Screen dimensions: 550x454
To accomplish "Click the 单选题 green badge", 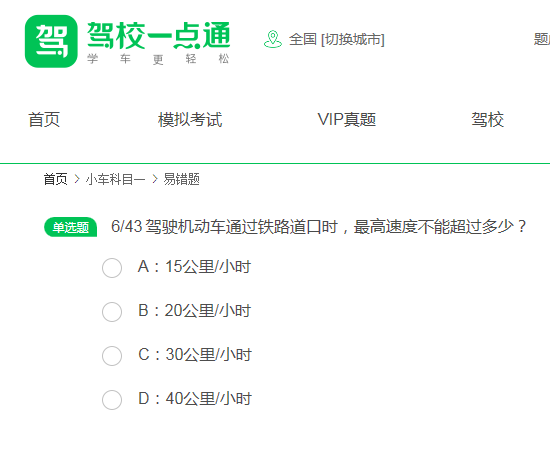I will [71, 227].
